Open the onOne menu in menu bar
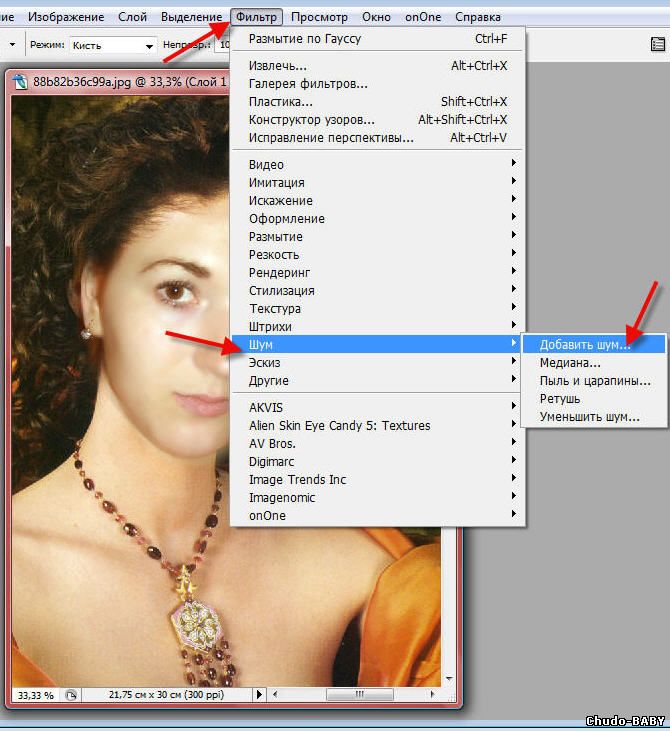This screenshot has width=670, height=731. click(x=423, y=17)
